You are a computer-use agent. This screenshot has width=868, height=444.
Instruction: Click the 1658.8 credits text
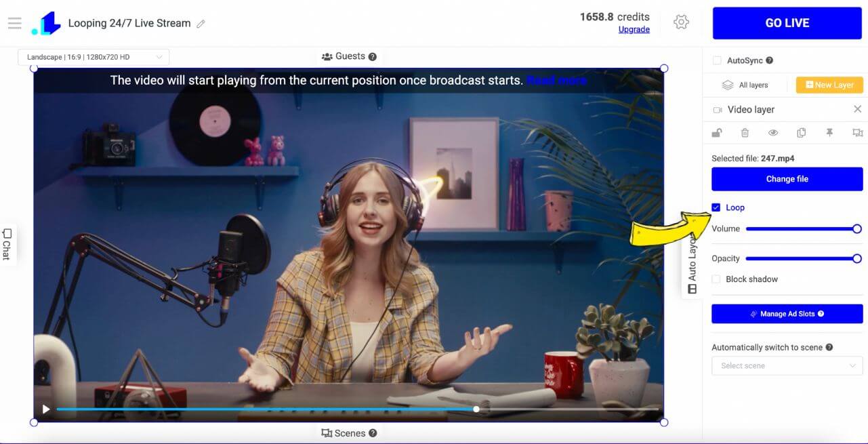pyautogui.click(x=615, y=17)
